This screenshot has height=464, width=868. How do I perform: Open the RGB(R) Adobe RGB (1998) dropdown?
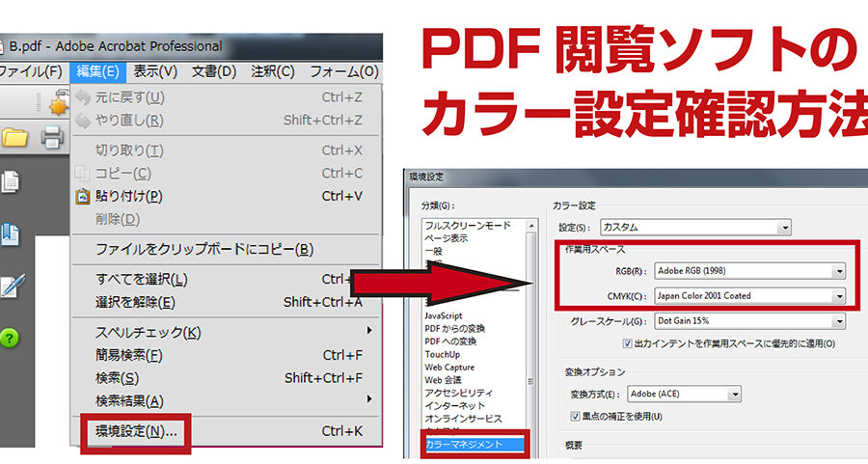click(x=749, y=271)
